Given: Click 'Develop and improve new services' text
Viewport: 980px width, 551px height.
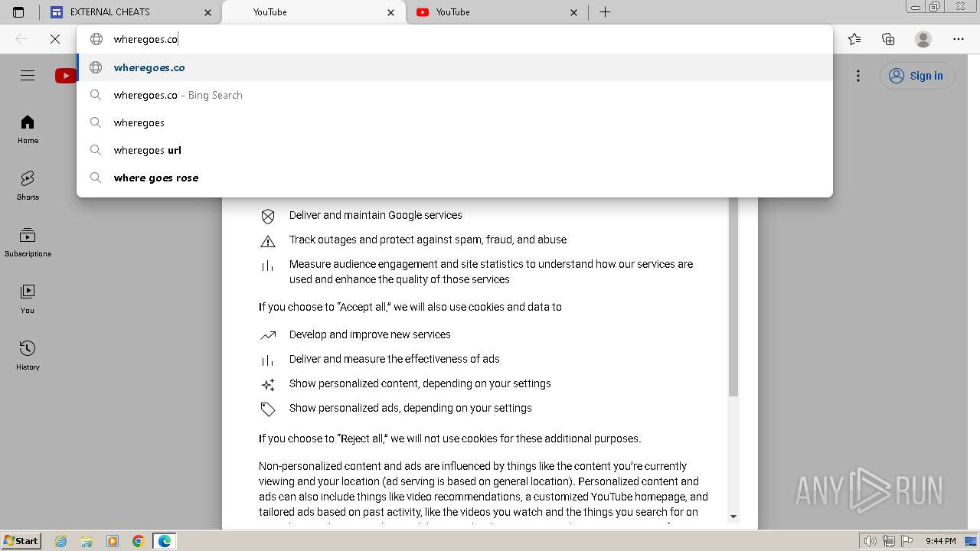Looking at the screenshot, I should click(x=370, y=334).
